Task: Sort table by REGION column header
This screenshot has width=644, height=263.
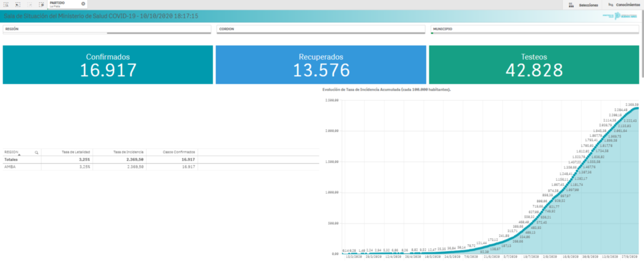Action: coord(11,152)
